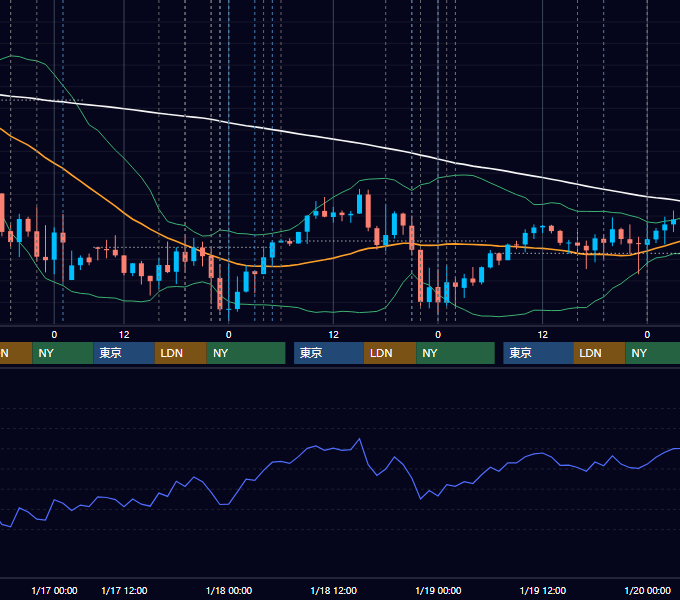Click the 1/17 00:00 date label
Screen dimensions: 680x600
click(54, 590)
